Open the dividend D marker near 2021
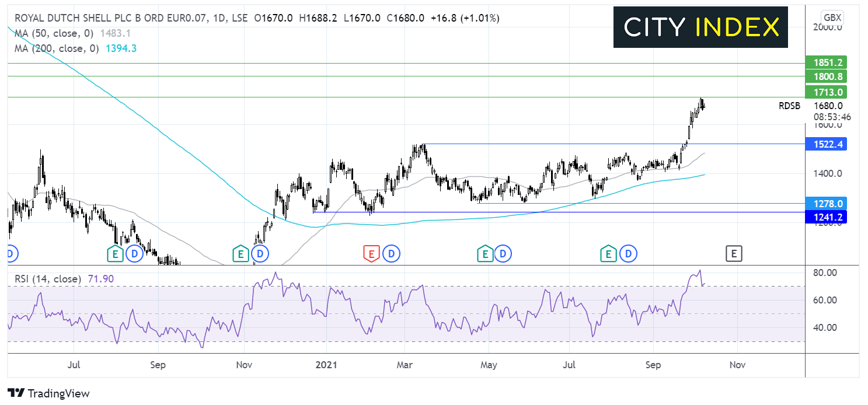Screen dimensions: 868x405 (391, 253)
